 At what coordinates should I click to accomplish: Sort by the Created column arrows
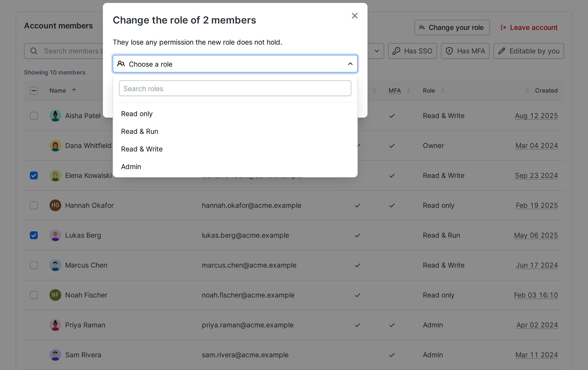pos(527,91)
